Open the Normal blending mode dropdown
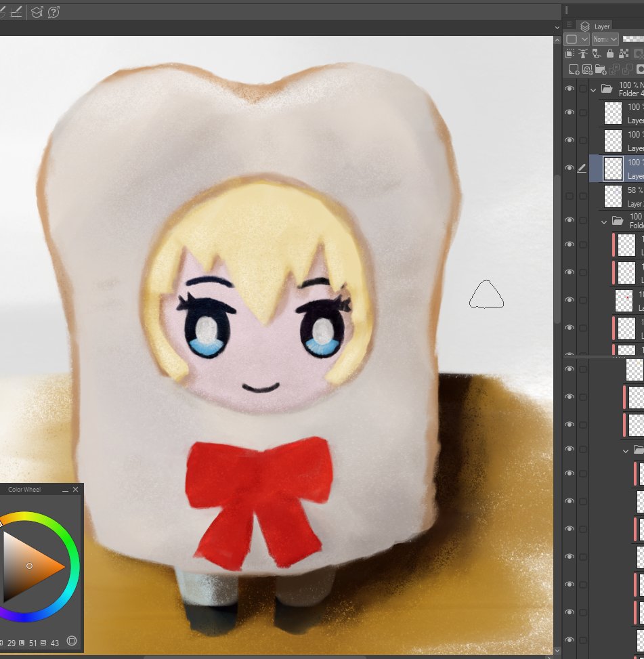Viewport: 644px width, 659px height. 605,39
